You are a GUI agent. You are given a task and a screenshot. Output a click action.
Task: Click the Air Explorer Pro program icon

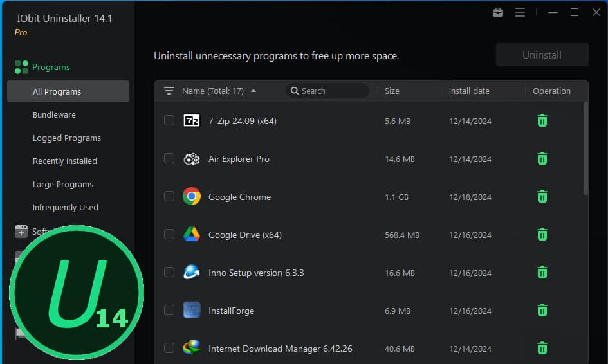(192, 159)
